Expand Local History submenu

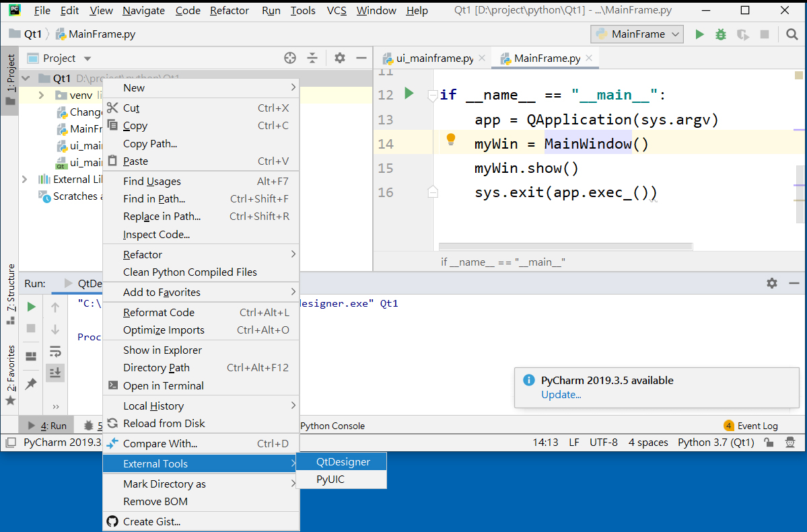(201, 406)
